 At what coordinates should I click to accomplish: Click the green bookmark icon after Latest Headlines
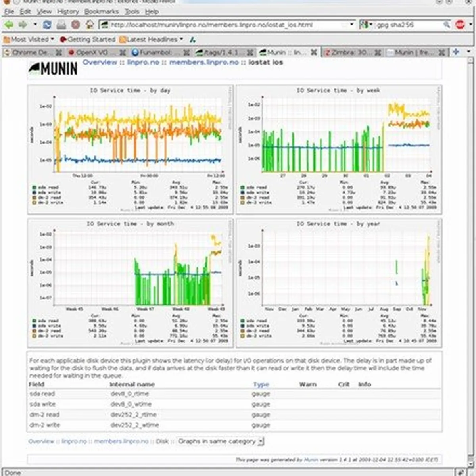(192, 40)
